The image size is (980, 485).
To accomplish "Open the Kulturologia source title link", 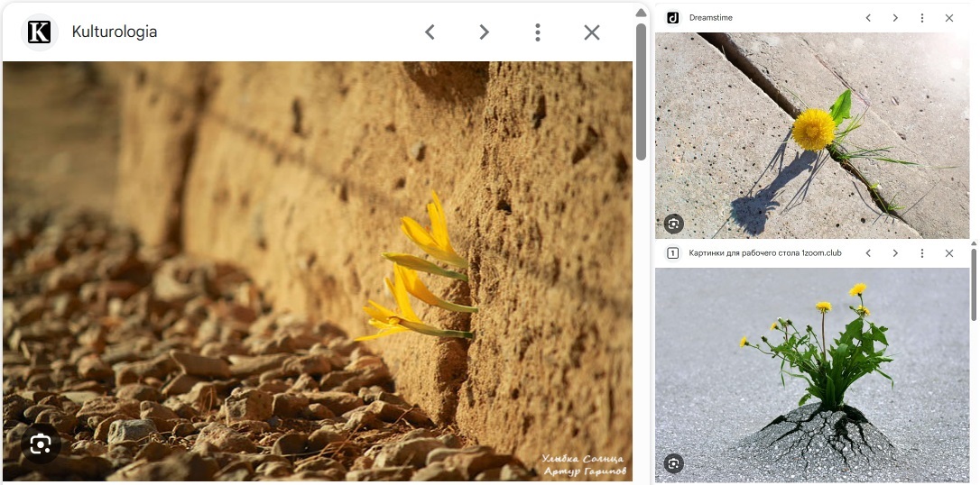I will coord(115,32).
